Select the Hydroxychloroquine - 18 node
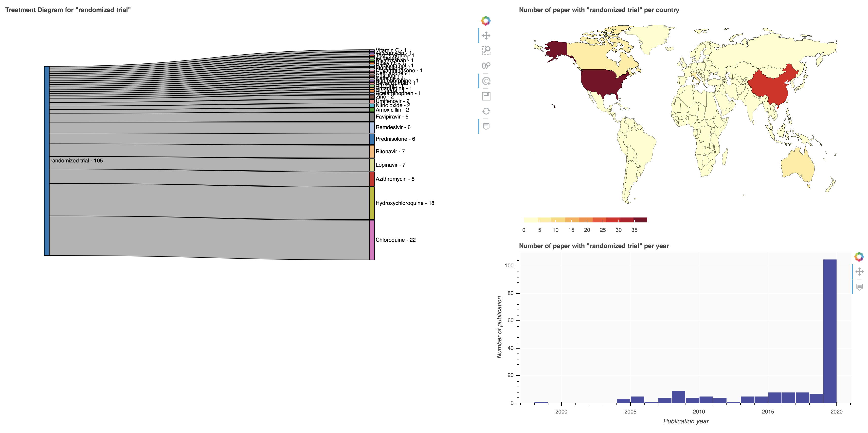Image resolution: width=868 pixels, height=433 pixels. (x=372, y=203)
